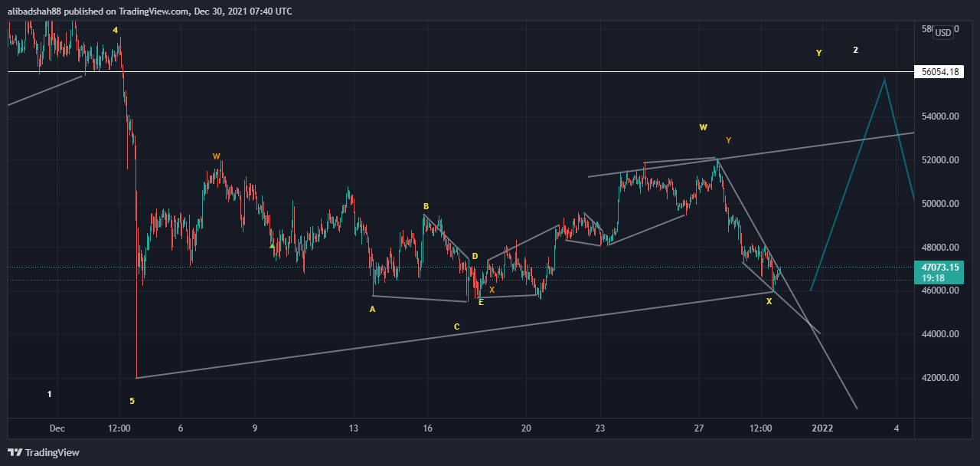Image resolution: width=980 pixels, height=466 pixels.
Task: Select the white wave label '2'
Action: [x=856, y=50]
